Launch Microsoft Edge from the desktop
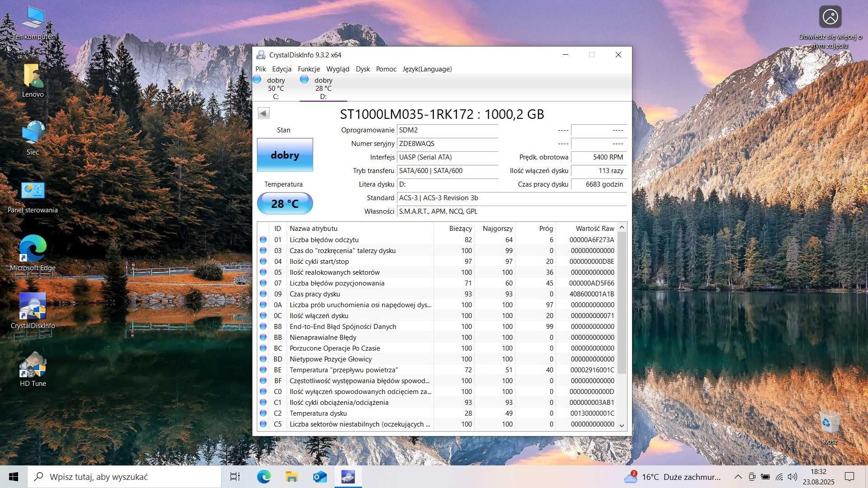The width and height of the screenshot is (868, 488). pos(33,253)
